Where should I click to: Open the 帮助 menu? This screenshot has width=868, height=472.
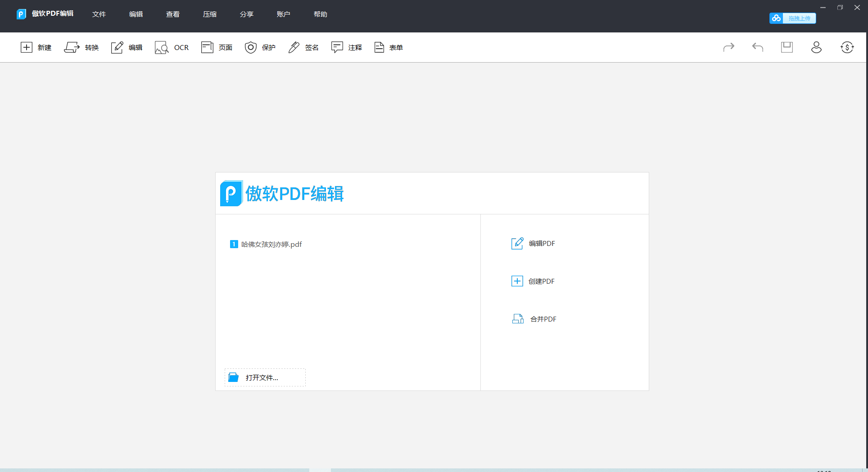(x=321, y=14)
